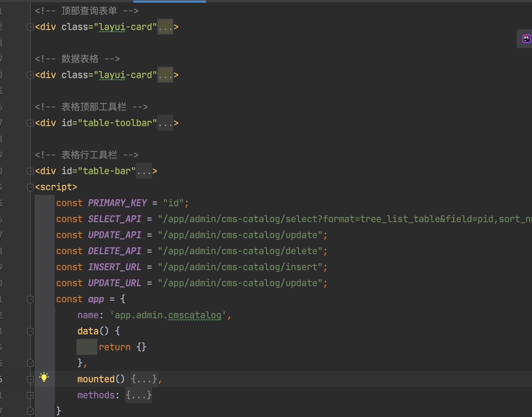The height and width of the screenshot is (417, 532).
Task: Expand the mounted() fold marker in the gutter
Action: [30, 379]
